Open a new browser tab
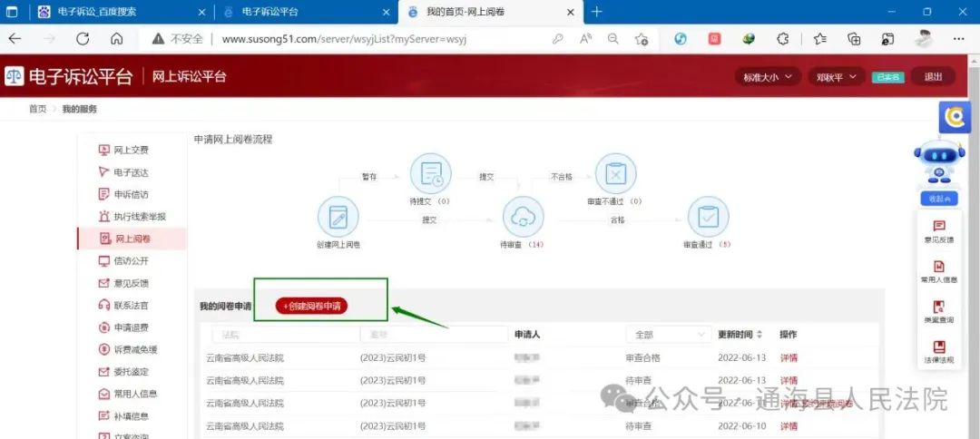Image resolution: width=980 pixels, height=439 pixels. coord(597,12)
